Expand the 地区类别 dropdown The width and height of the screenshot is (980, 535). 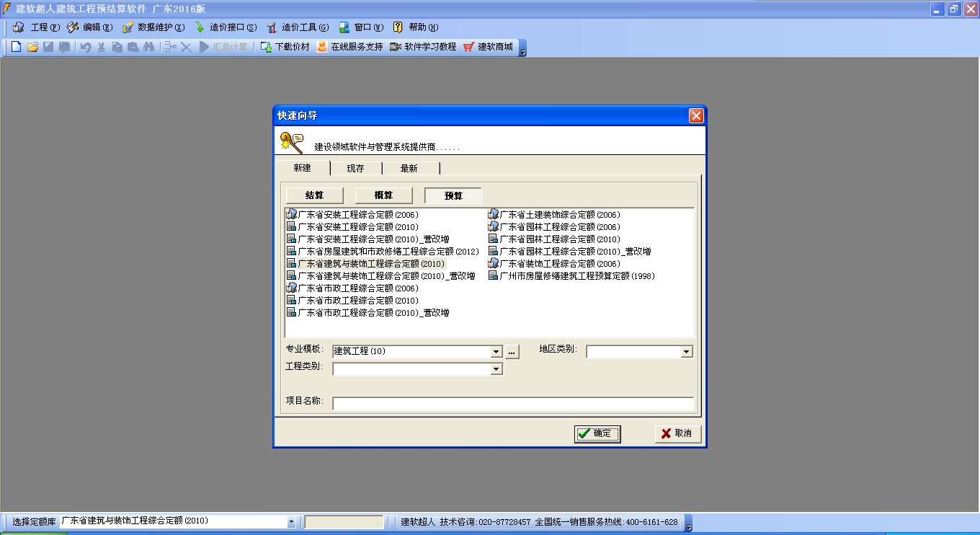point(687,352)
